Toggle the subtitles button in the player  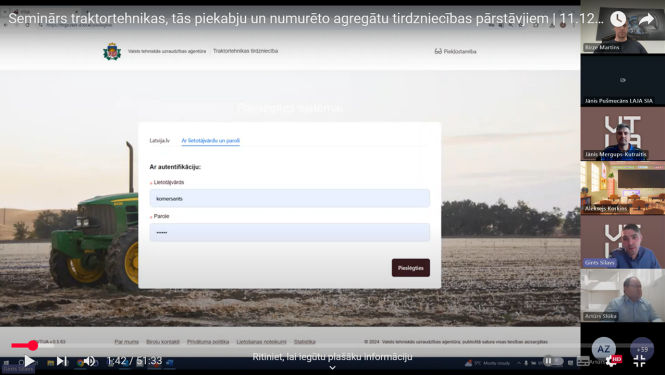pos(583,361)
